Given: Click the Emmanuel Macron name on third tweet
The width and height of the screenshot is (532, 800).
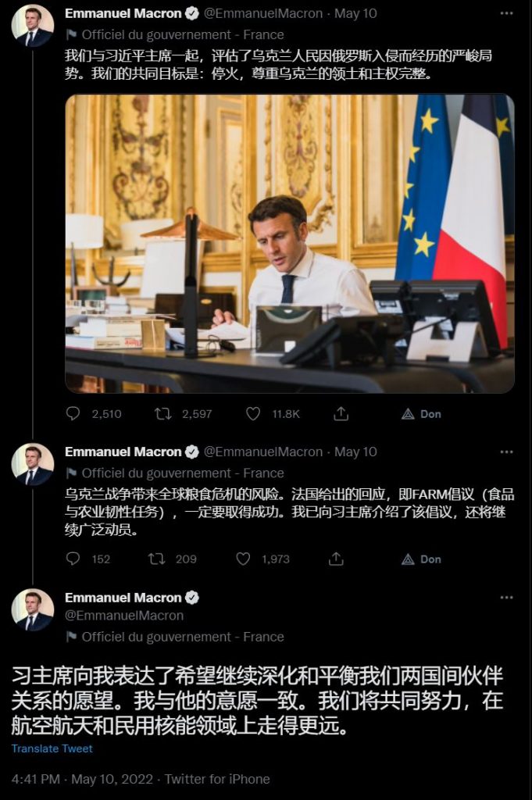Looking at the screenshot, I should click(x=123, y=598).
